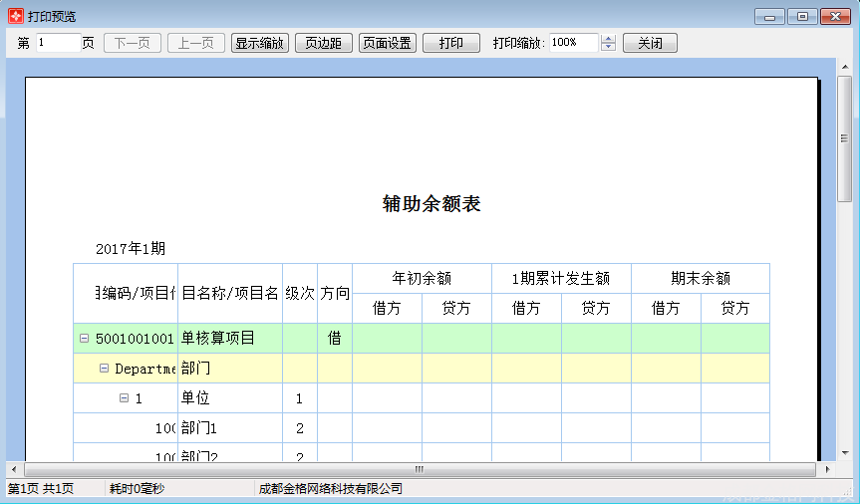Click the 上一页 previous page button
Viewport: 860px width, 504px height.
click(x=195, y=43)
